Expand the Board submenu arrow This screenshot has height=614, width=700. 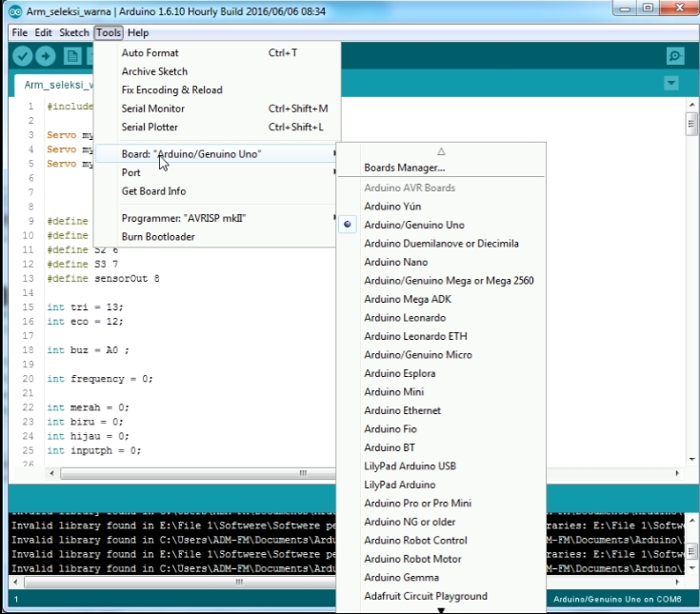pos(334,154)
